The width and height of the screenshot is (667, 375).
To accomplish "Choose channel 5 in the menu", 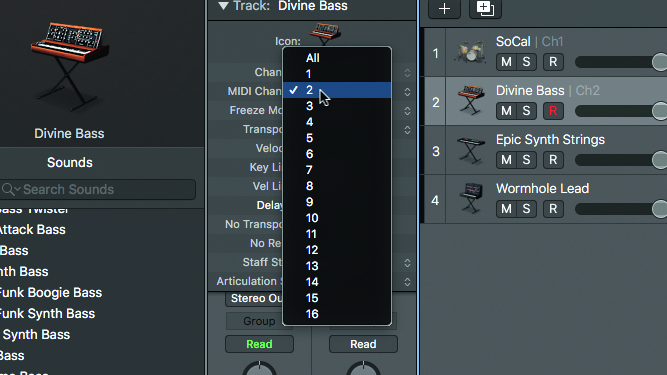I will 337,138.
